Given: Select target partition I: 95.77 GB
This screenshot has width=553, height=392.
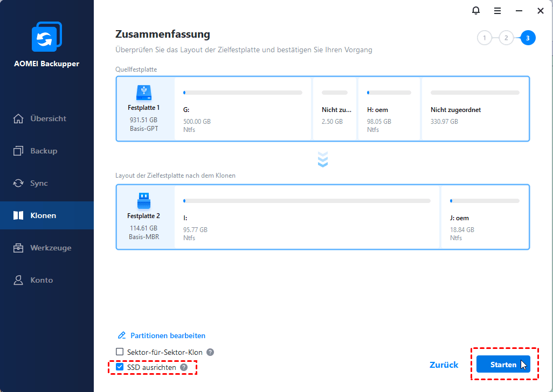Looking at the screenshot, I should tap(307, 217).
